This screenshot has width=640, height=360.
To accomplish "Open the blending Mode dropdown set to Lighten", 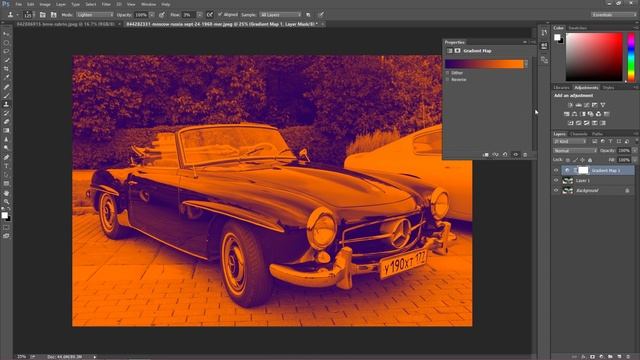I will point(95,15).
